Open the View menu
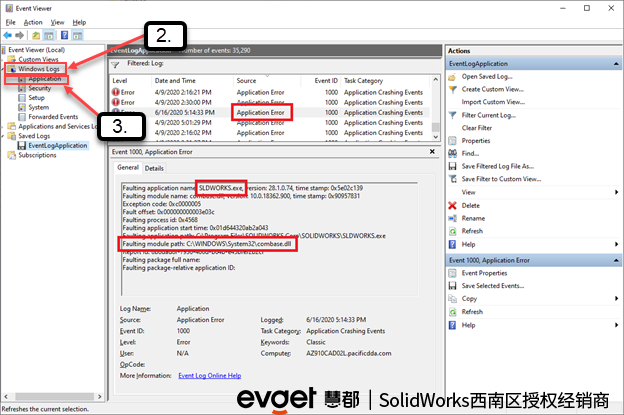Image resolution: width=624 pixels, height=415 pixels. point(57,22)
